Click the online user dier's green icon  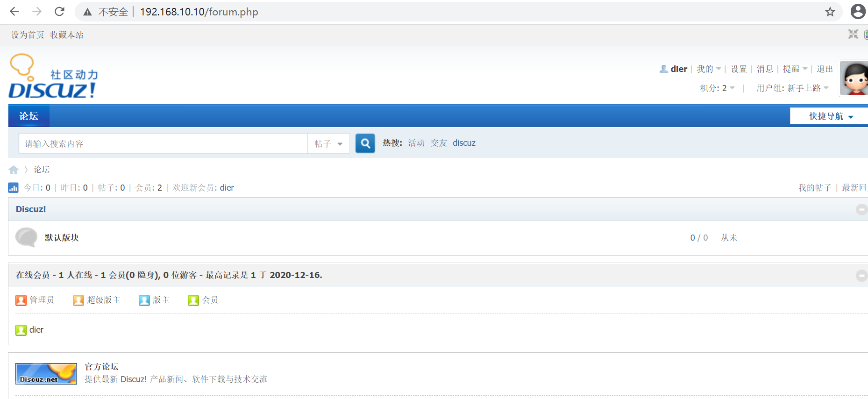pos(21,330)
